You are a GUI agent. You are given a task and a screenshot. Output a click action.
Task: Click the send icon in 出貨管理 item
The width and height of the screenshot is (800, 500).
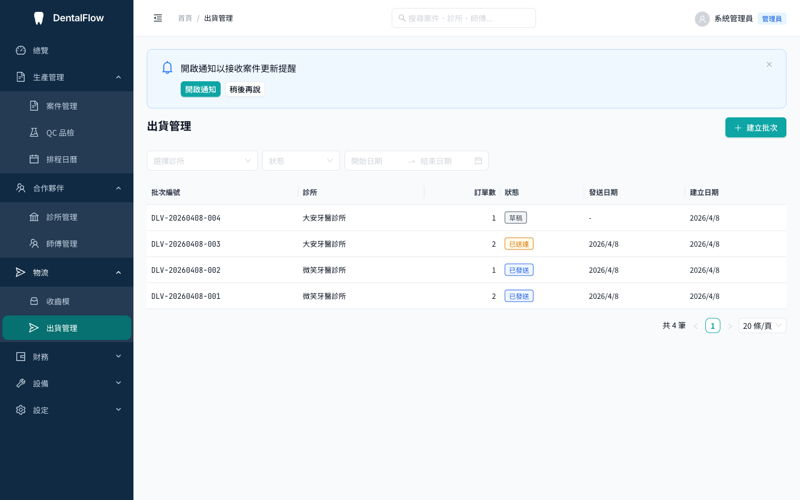click(x=34, y=328)
